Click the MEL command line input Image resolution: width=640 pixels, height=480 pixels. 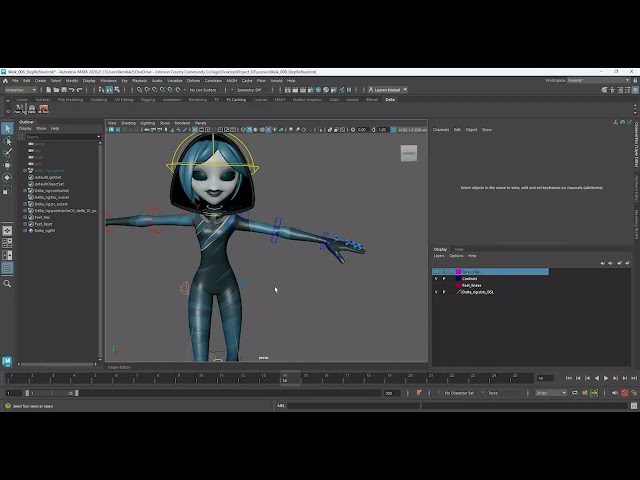tap(353, 406)
